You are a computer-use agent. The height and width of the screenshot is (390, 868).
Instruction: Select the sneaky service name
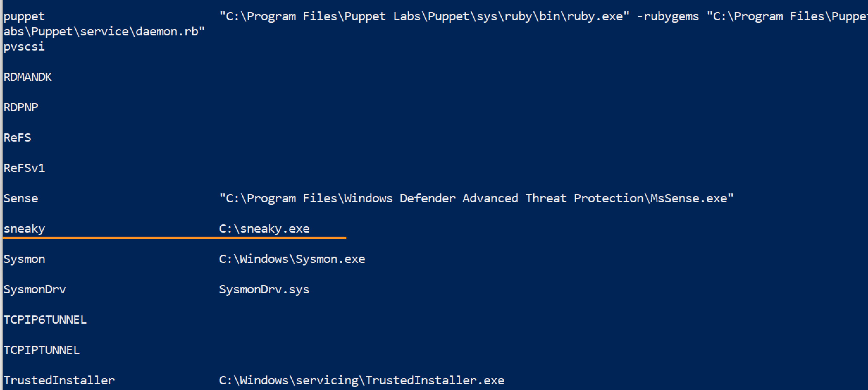24,229
